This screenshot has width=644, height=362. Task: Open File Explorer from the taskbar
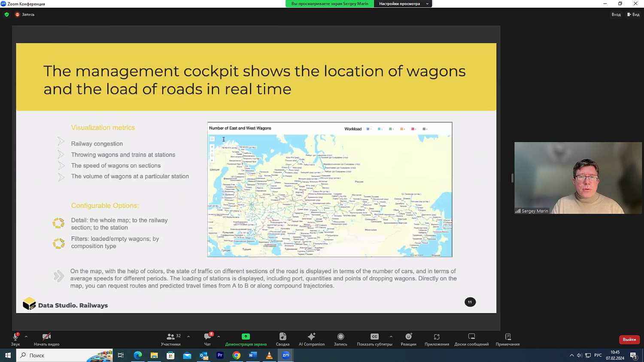pos(154,355)
